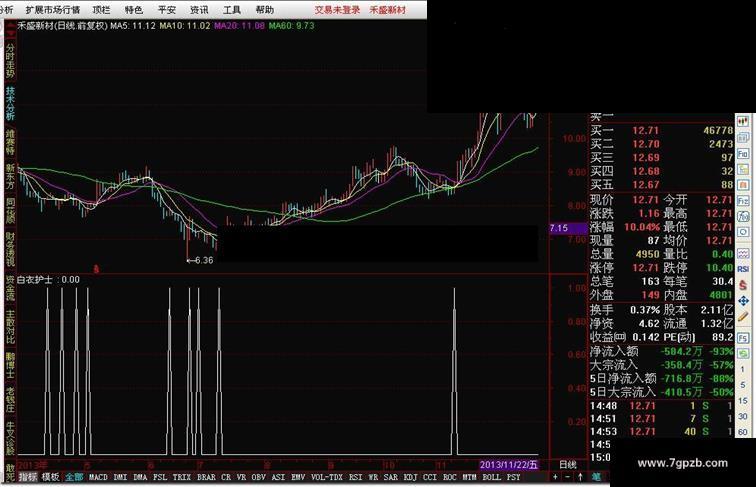Open the 工具 menu
Viewport: 756px width, 487px height.
coord(232,10)
